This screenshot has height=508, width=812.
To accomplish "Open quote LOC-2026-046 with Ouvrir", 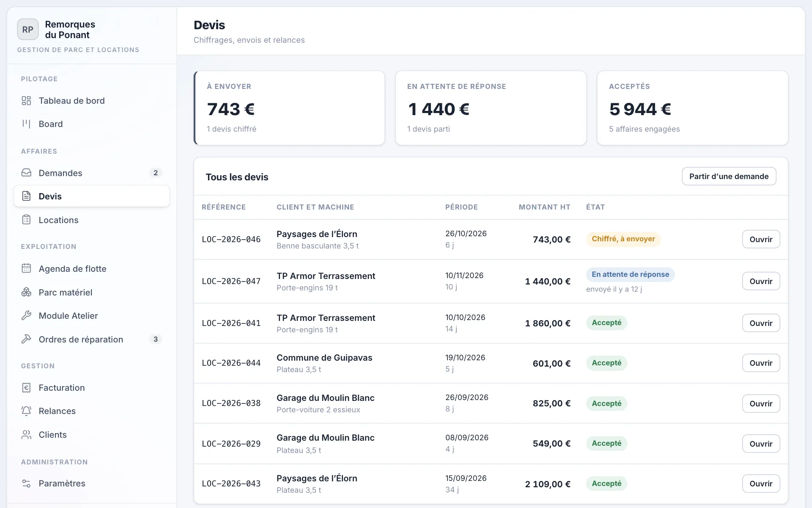I will pos(761,239).
